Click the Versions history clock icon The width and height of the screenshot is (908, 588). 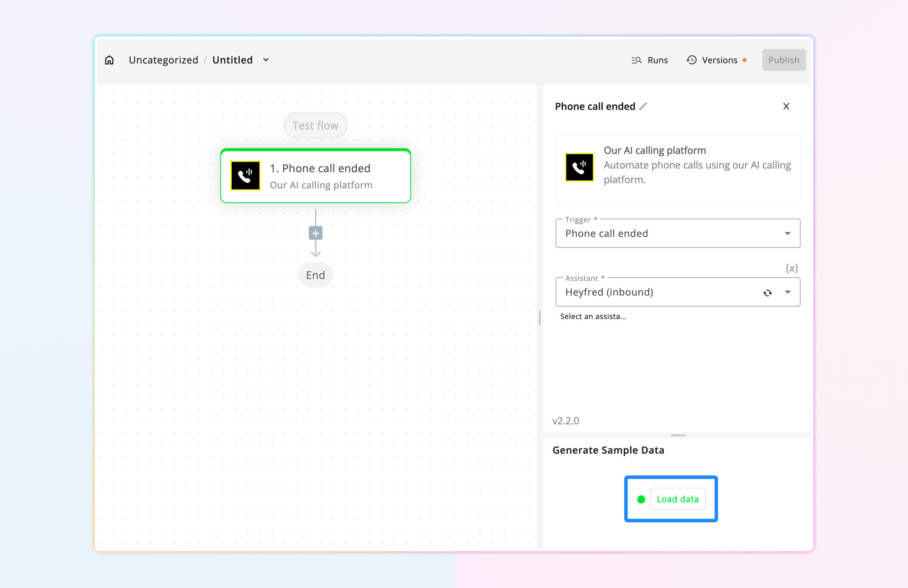[692, 60]
